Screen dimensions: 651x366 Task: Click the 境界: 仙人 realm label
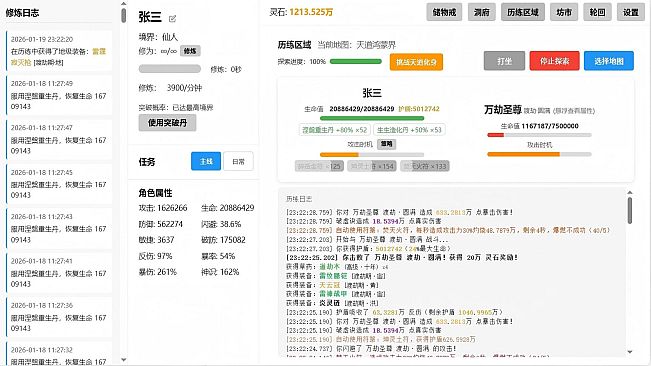[158, 37]
